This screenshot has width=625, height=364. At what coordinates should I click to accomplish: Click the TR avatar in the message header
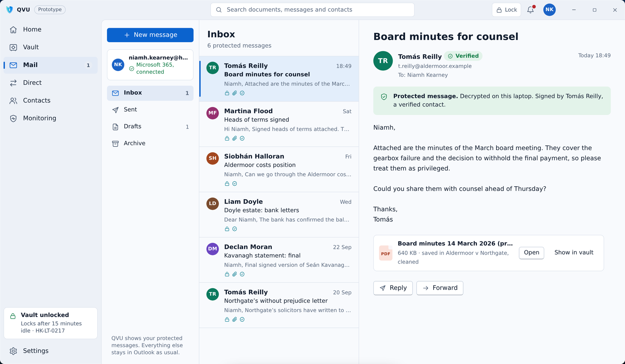[x=383, y=61]
